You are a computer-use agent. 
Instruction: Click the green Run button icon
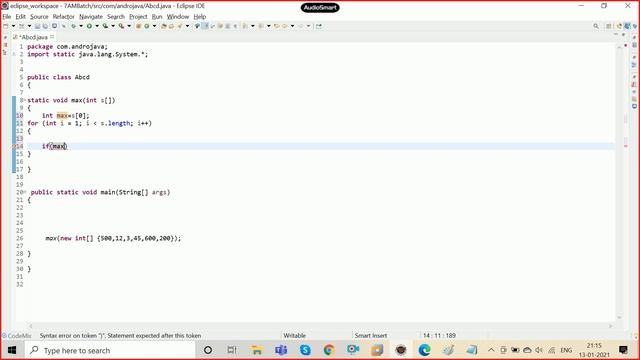click(89, 26)
